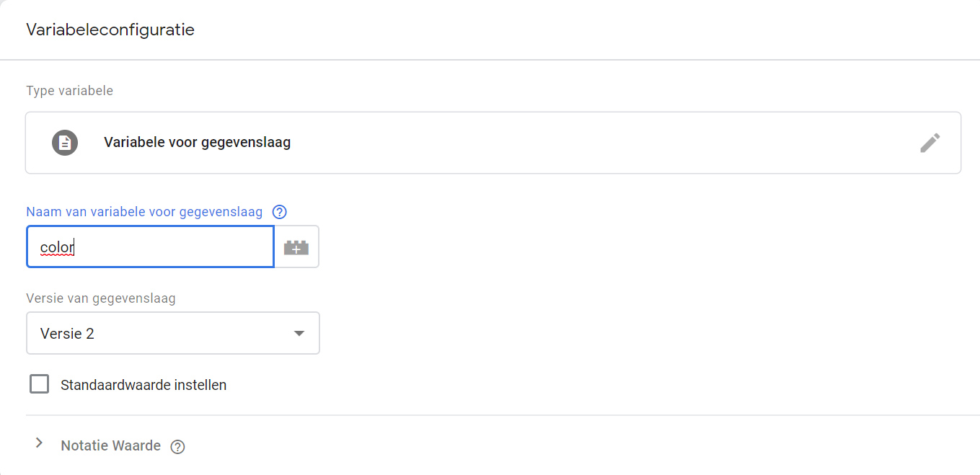Image resolution: width=980 pixels, height=475 pixels.
Task: Click the 'Versie van gegevenslaag' label
Action: (100, 298)
